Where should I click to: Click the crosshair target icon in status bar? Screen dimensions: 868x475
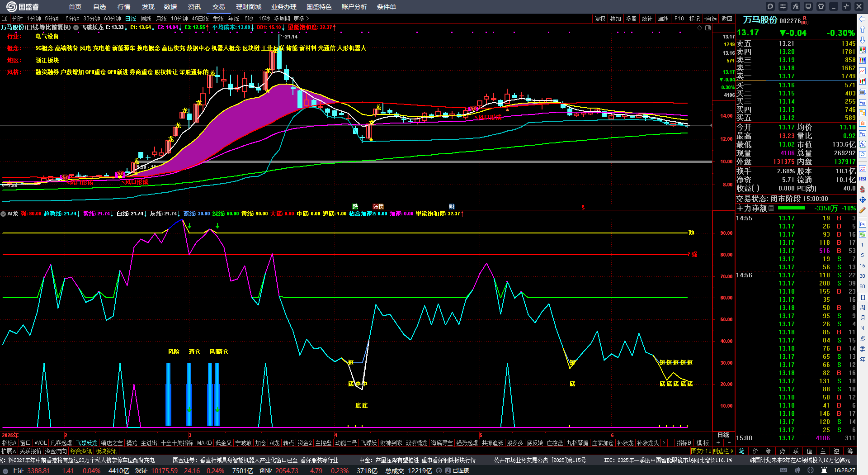[x=811, y=470]
